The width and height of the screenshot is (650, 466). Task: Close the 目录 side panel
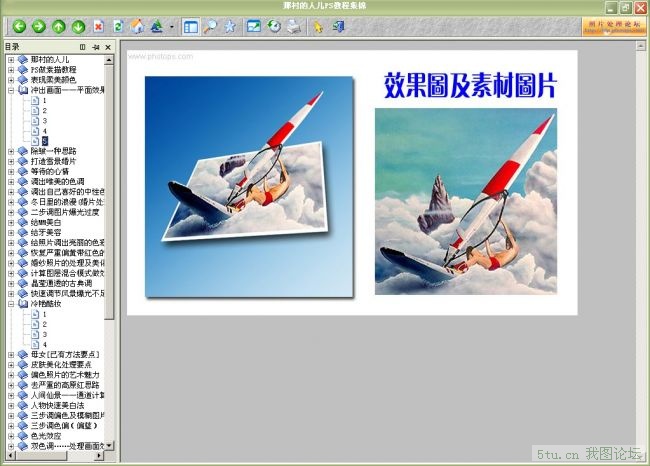pyautogui.click(x=108, y=47)
